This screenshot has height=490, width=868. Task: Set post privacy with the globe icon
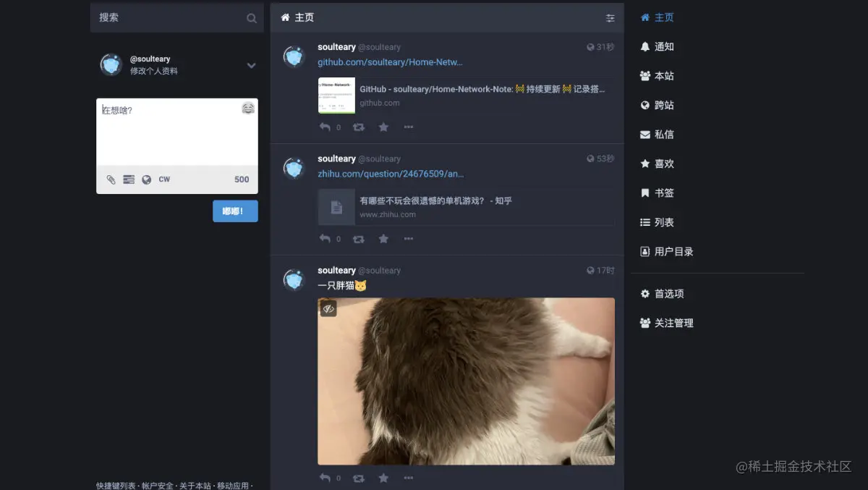point(146,179)
